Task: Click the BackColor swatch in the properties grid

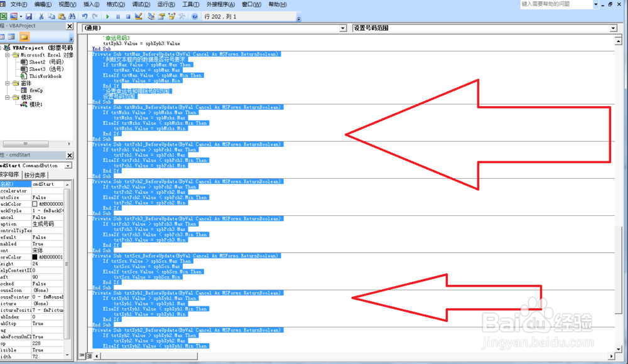Action: click(35, 204)
